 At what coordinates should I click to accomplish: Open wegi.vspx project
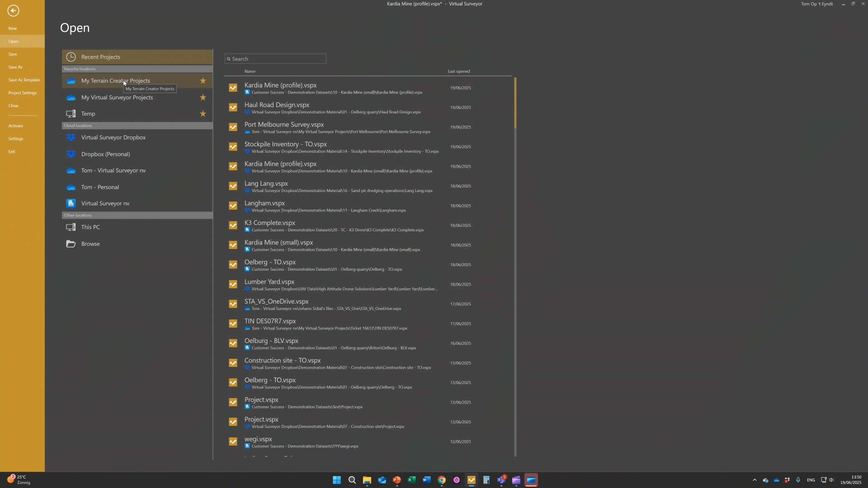pos(368,442)
